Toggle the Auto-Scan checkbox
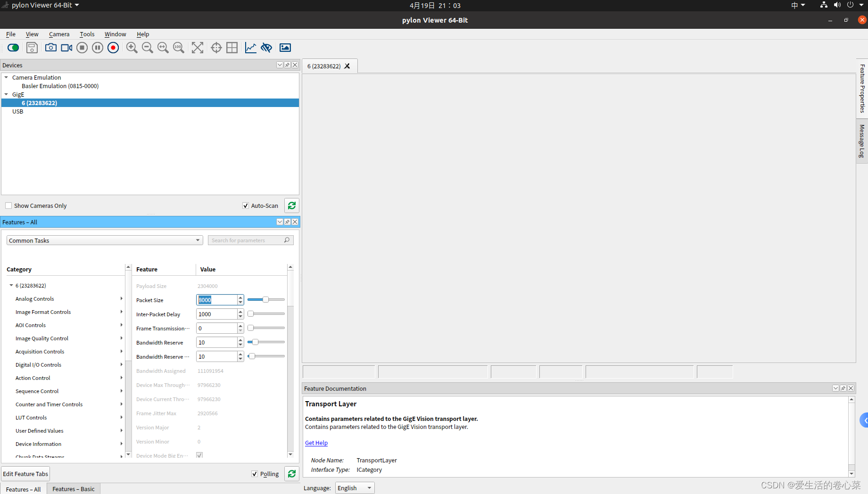The height and width of the screenshot is (494, 868). [x=246, y=206]
